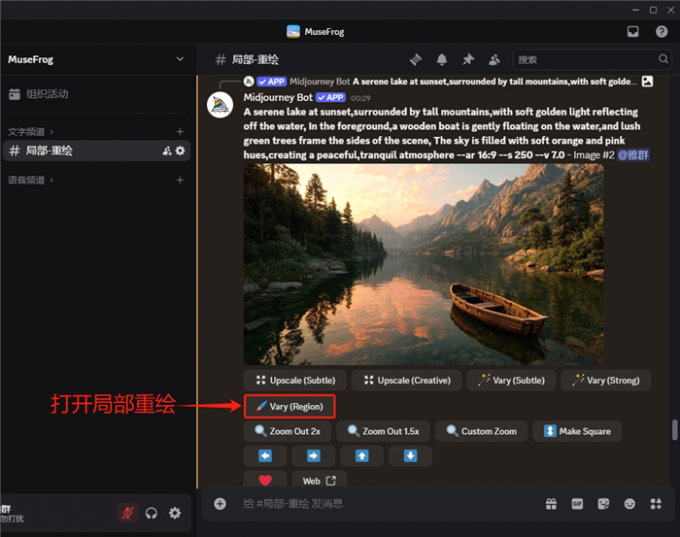The height and width of the screenshot is (537, 680).
Task: Toggle the headphones deafen button
Action: pos(151,513)
